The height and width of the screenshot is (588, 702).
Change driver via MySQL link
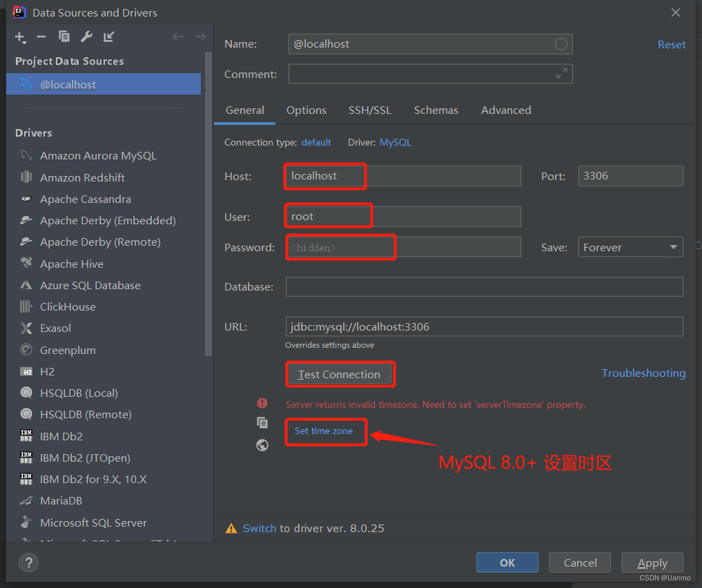point(396,142)
